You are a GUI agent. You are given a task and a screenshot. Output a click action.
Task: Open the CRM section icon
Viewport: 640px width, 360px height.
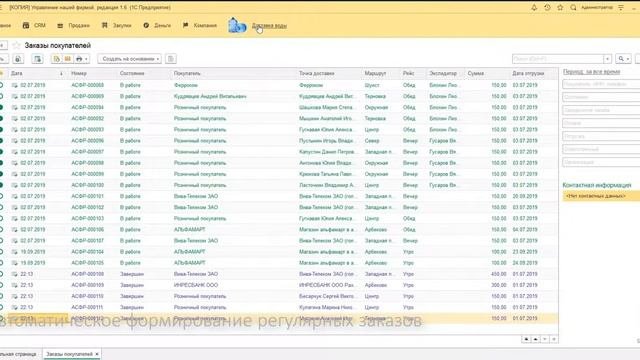(x=26, y=25)
